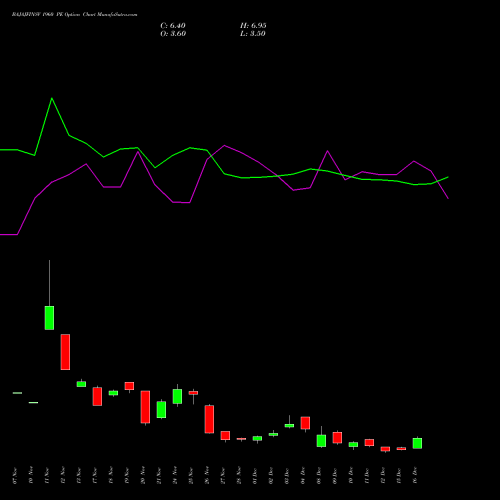500x500 pixels.
Task: Click the 02 Dec date label
Action: pos(271,476)
